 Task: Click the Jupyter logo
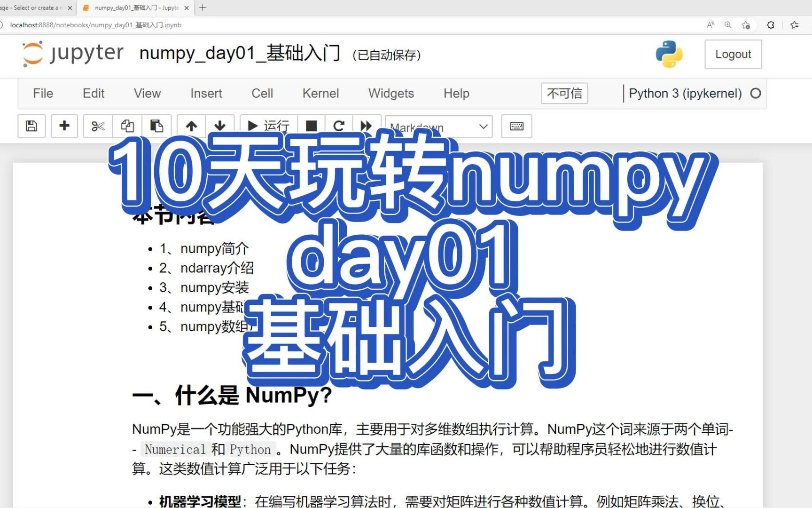pyautogui.click(x=73, y=53)
